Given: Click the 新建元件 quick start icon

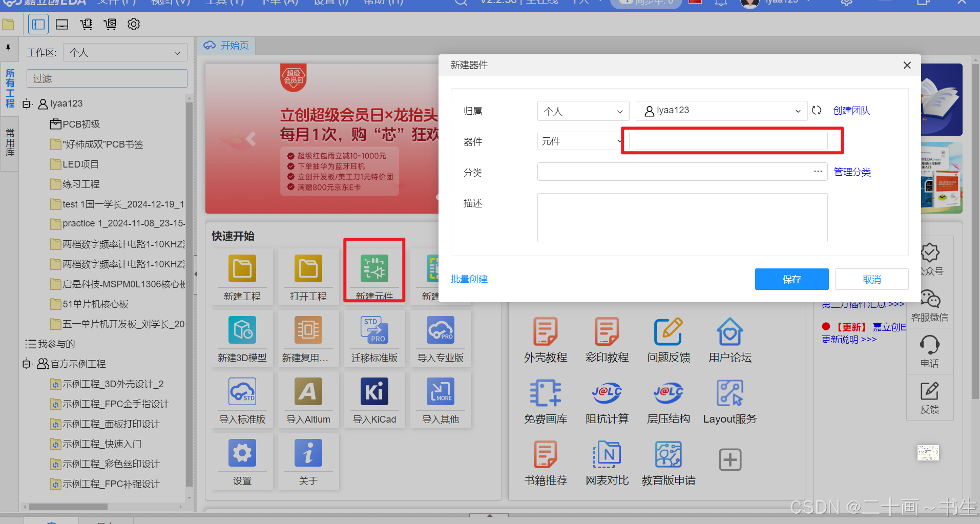Looking at the screenshot, I should point(374,268).
